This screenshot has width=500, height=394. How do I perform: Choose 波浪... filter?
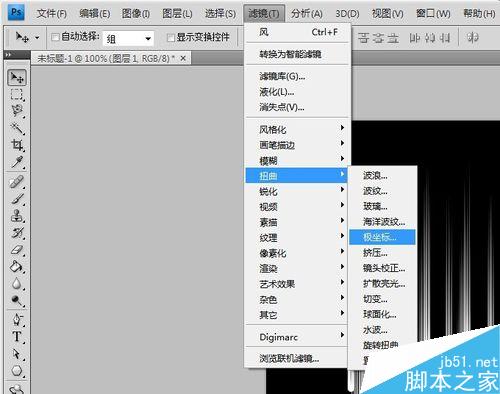(x=382, y=175)
